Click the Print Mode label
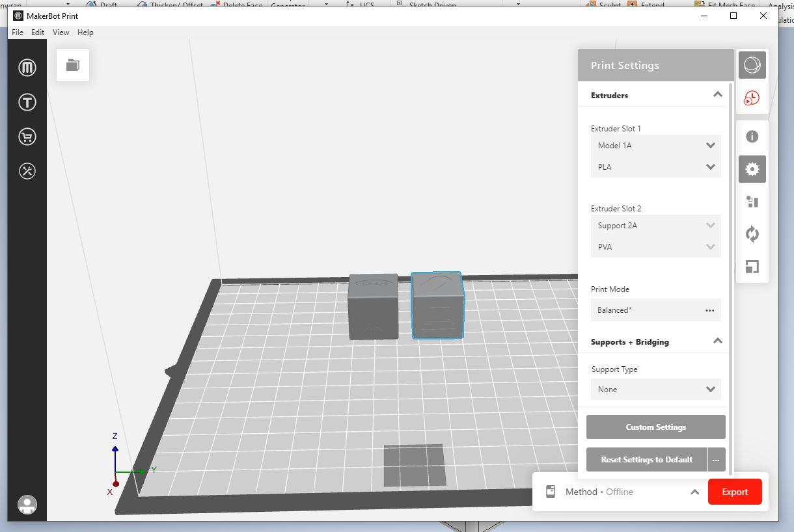The height and width of the screenshot is (532, 794). click(610, 289)
